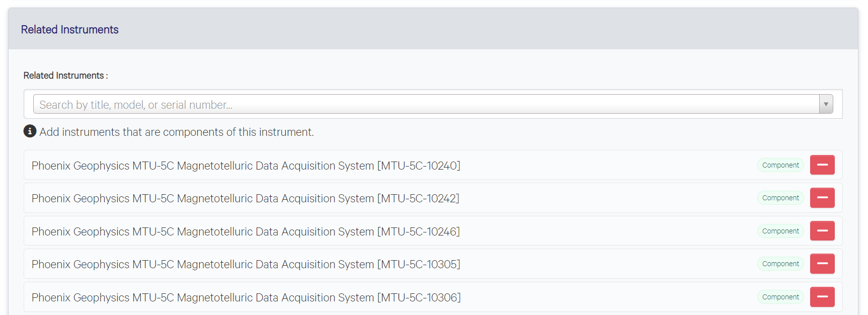This screenshot has height=315, width=868.
Task: Click the Component badge for MTU-5C-10305
Action: pos(780,264)
